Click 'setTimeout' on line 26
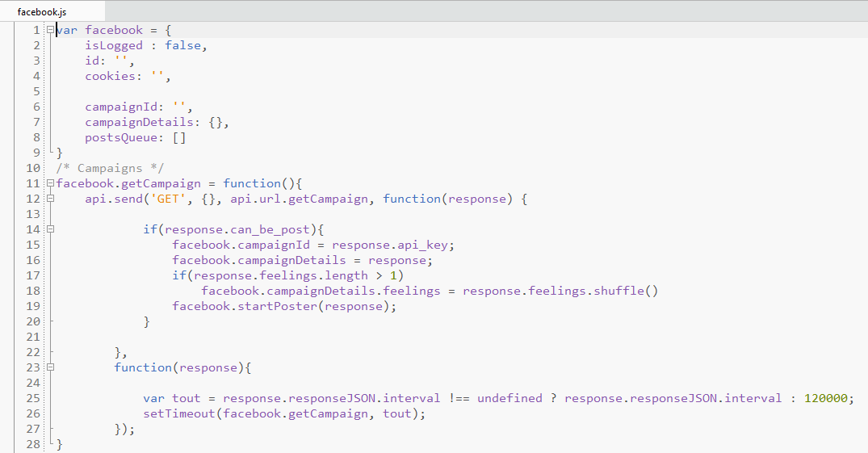Screen dimensions: 868x453 tap(179, 413)
